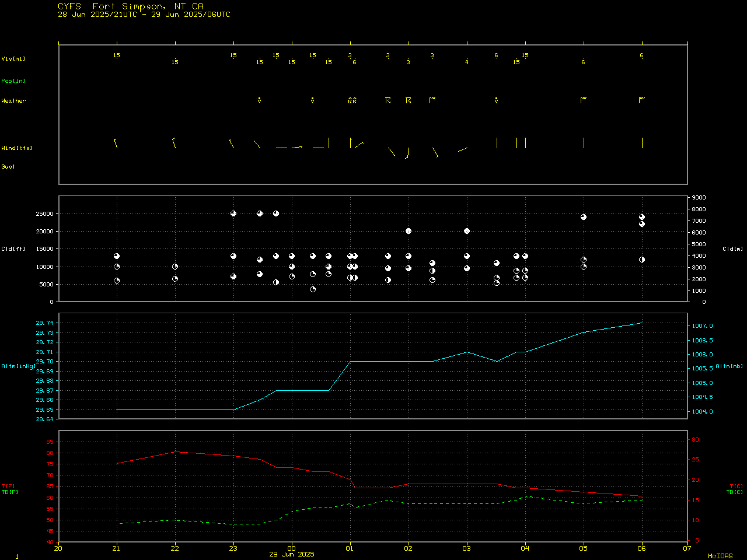Click the 29 Jun 2025 date label below axis

[292, 554]
